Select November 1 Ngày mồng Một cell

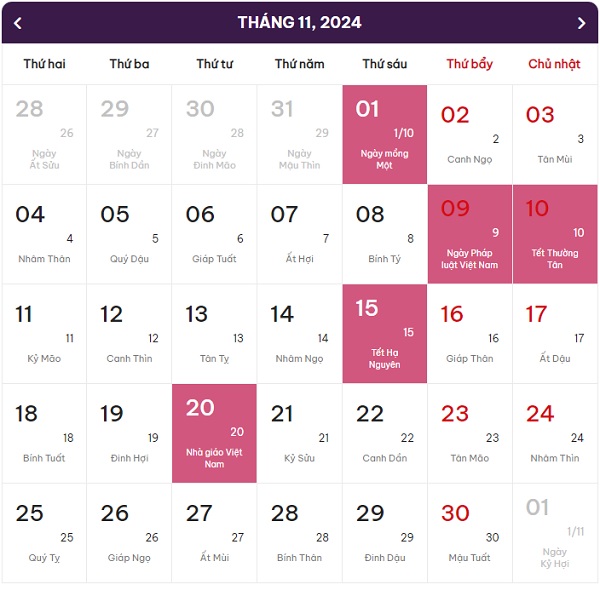click(385, 134)
